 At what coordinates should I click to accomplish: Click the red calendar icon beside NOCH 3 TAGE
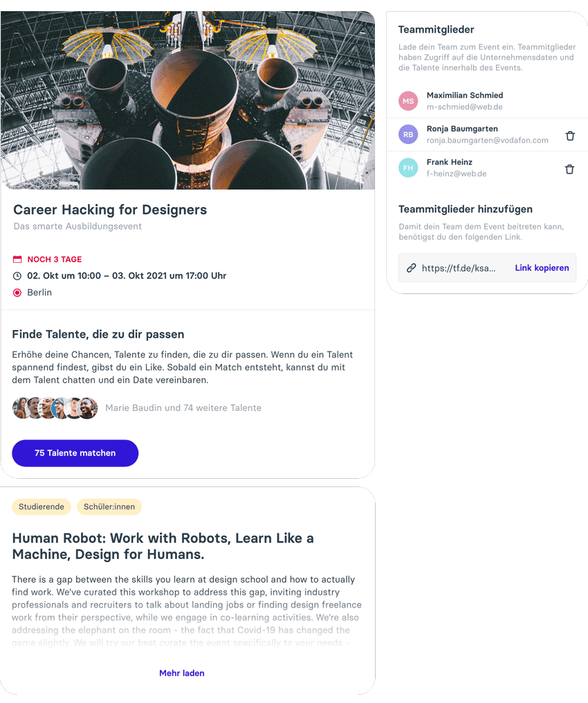(17, 259)
